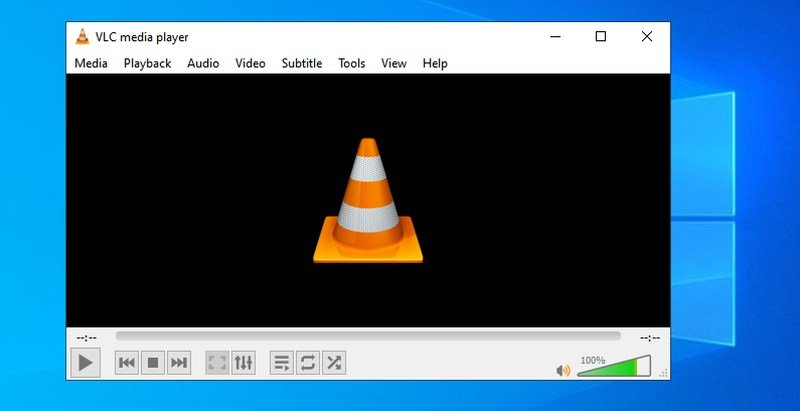The image size is (800, 411).
Task: Start playback with the Play button
Action: (x=85, y=363)
